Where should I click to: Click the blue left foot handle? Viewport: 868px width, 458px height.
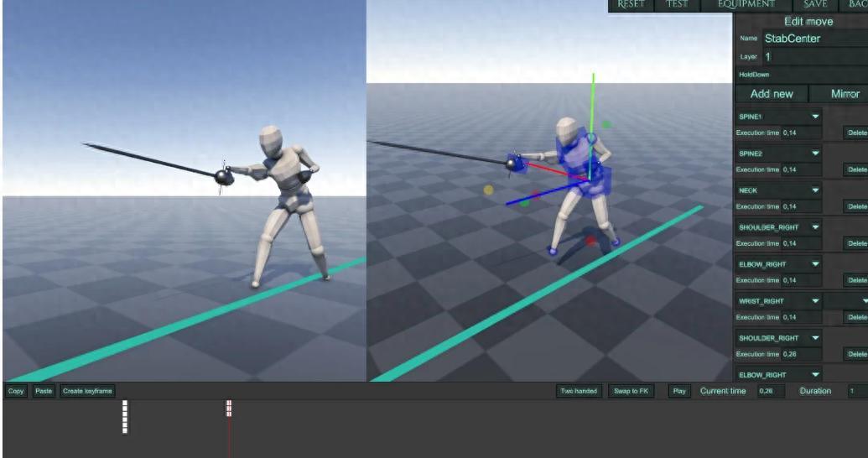[551, 250]
